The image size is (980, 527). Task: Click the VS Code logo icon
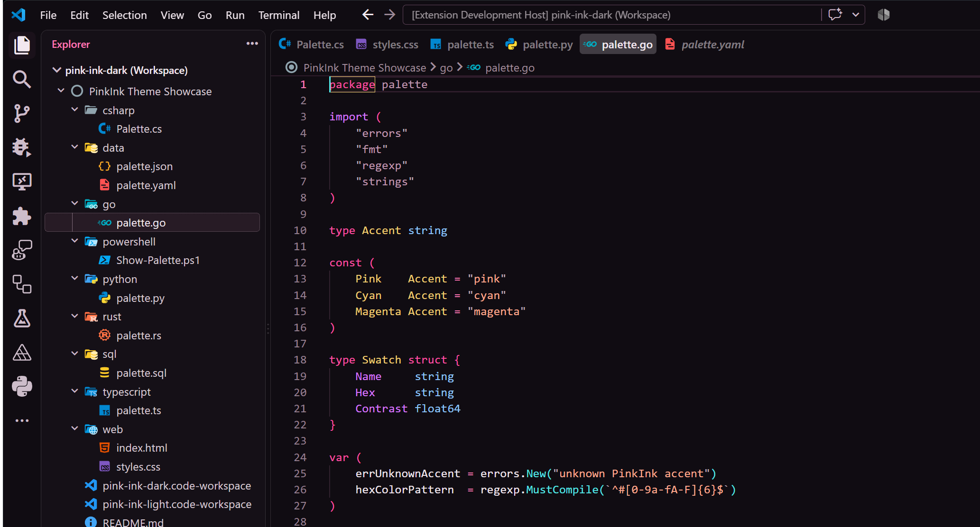point(18,15)
